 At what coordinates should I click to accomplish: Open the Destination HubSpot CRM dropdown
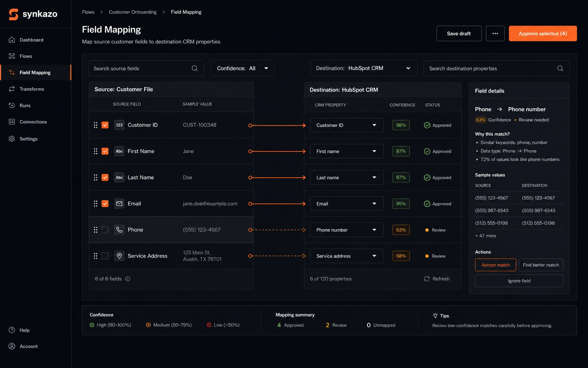click(x=364, y=68)
